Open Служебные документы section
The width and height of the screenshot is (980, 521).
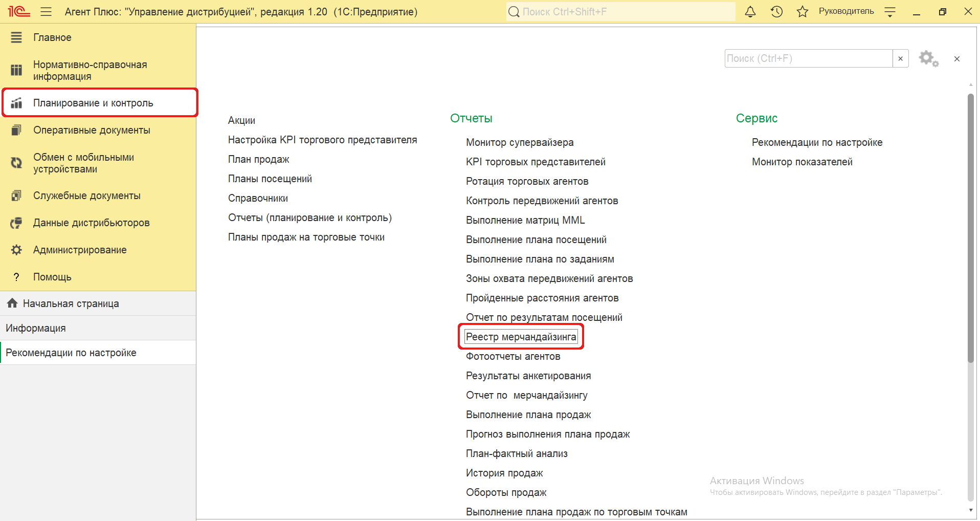pos(98,196)
